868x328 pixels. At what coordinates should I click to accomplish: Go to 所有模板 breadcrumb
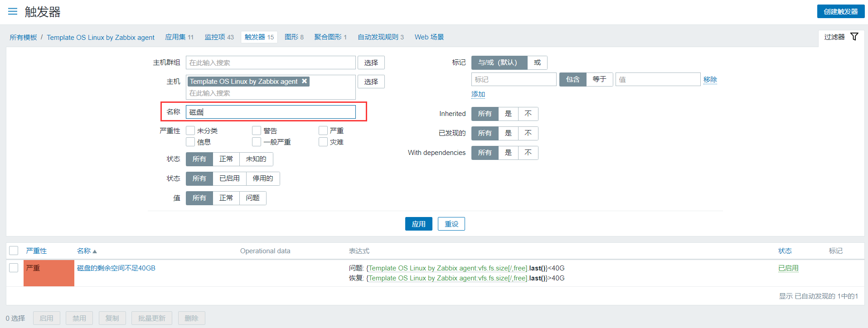pos(24,37)
